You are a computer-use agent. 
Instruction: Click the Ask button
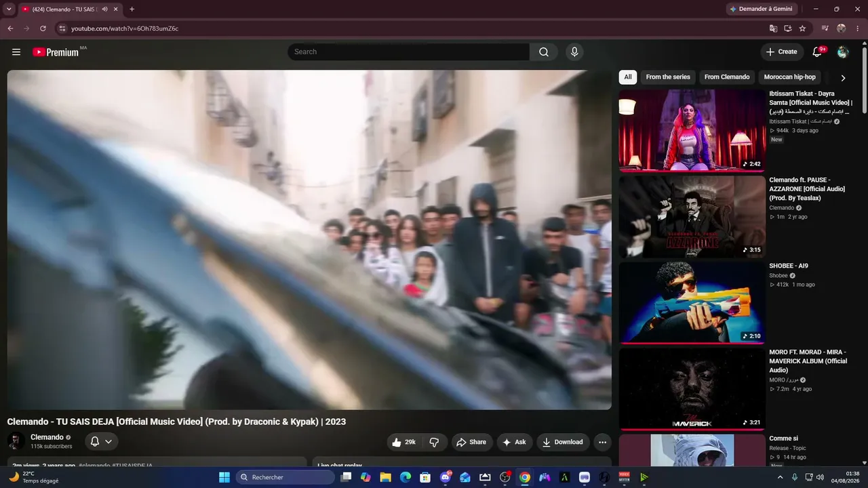pyautogui.click(x=514, y=442)
